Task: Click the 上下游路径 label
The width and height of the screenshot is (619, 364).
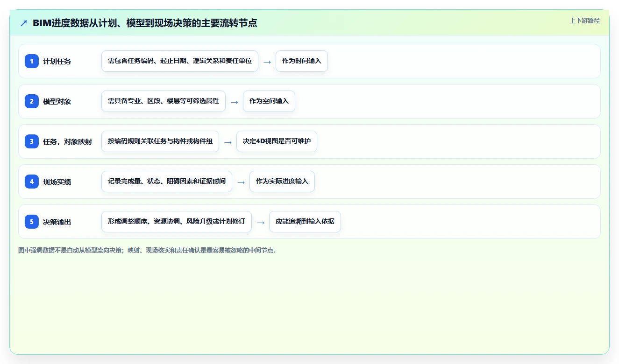Action: pyautogui.click(x=584, y=21)
